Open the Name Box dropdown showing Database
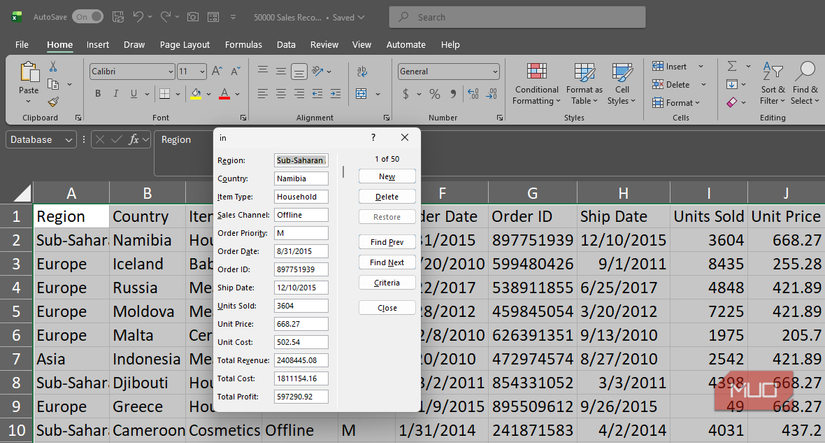This screenshot has height=443, width=825. (x=68, y=140)
